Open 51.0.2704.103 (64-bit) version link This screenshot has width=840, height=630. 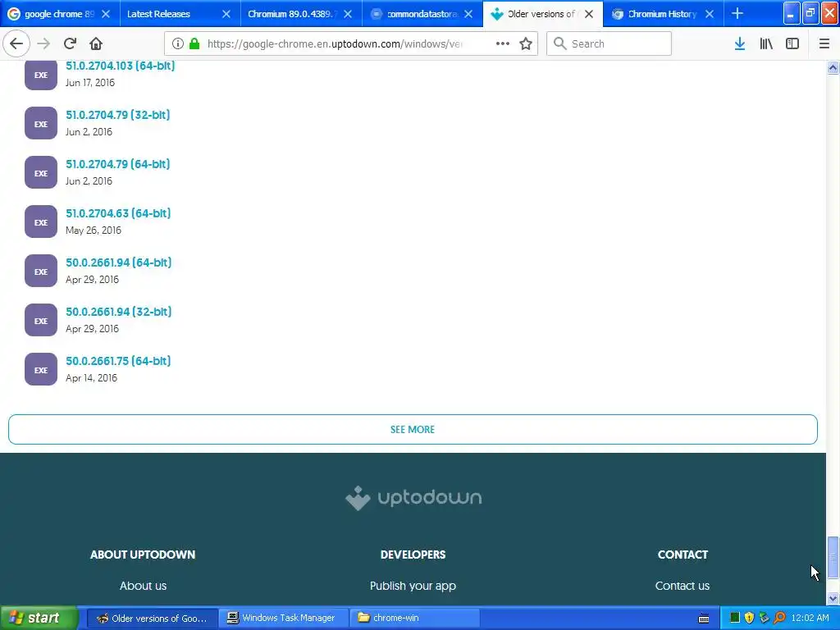121,66
